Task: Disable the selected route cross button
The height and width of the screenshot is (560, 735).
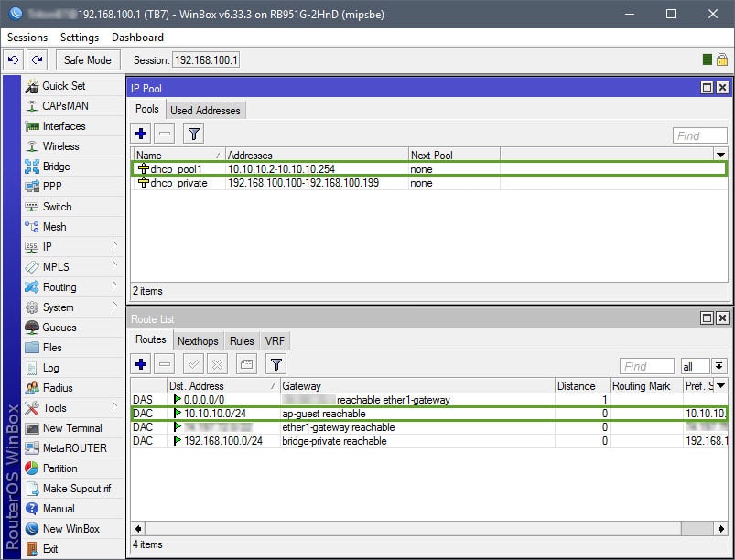Action: point(218,364)
